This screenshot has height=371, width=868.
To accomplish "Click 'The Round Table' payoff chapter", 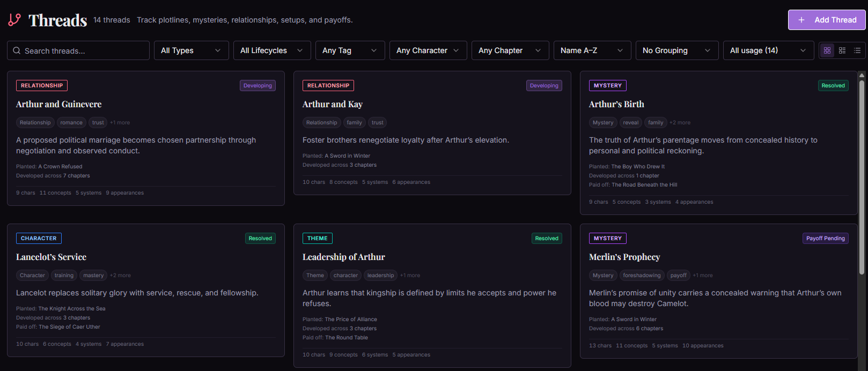I will [x=347, y=338].
